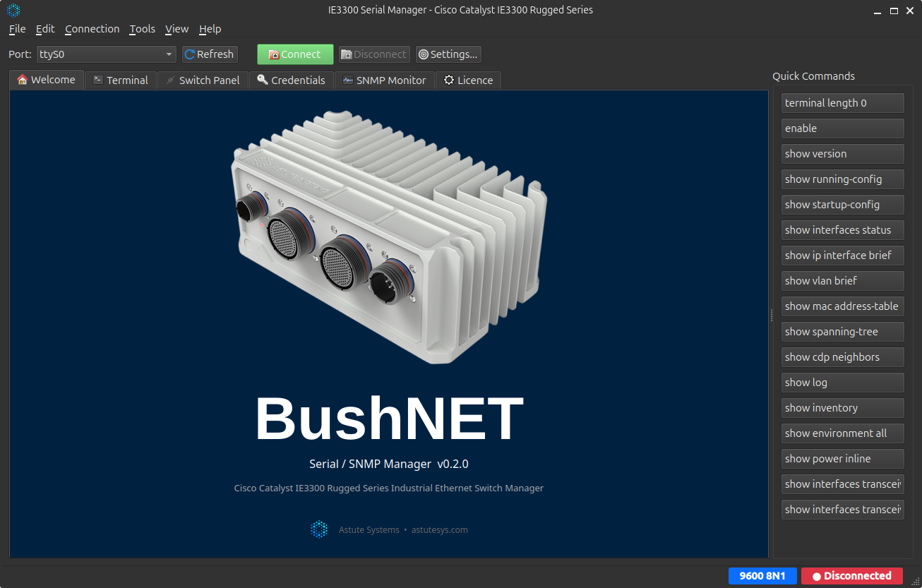
Task: Open the Connection menu
Action: pos(92,29)
